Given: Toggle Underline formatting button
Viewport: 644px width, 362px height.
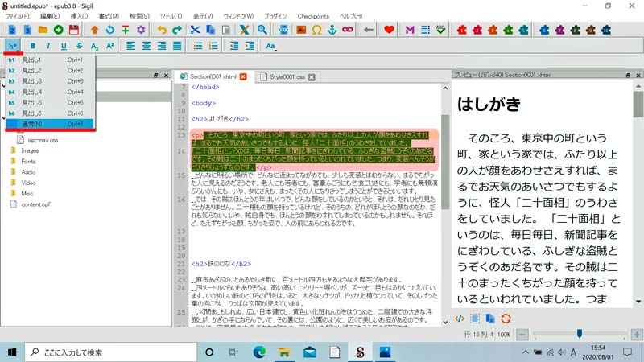Looking at the screenshot, I should pos(64,46).
